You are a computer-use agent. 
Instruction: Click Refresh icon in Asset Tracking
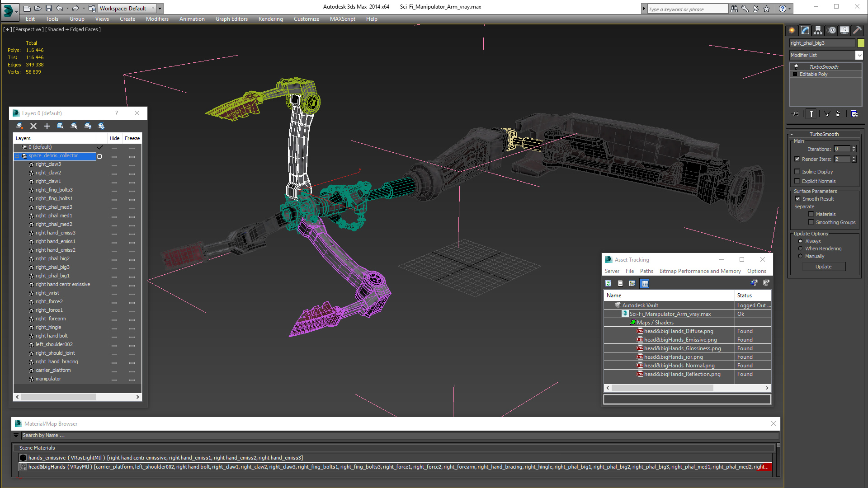click(609, 283)
